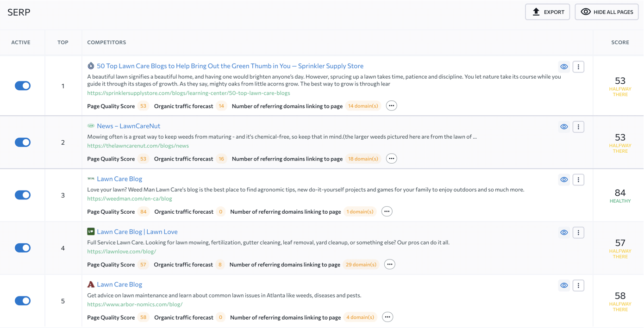Click the LawnCareNut favicon
The image size is (644, 328).
pos(91,126)
